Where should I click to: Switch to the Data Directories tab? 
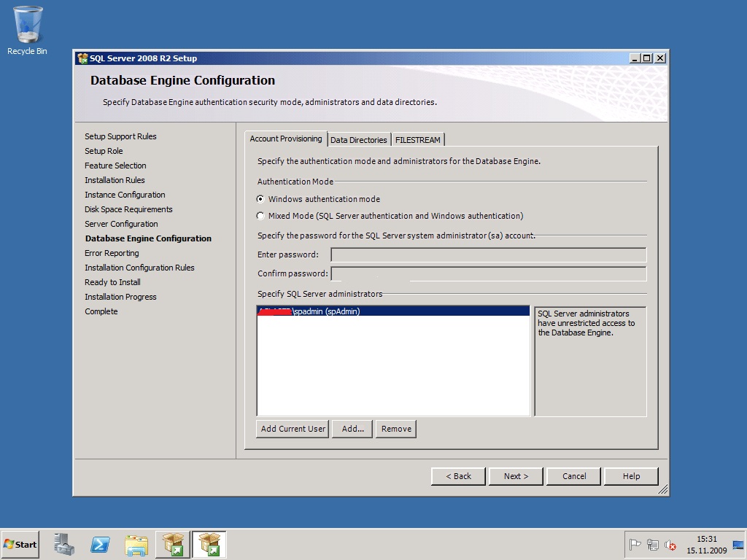coord(359,139)
